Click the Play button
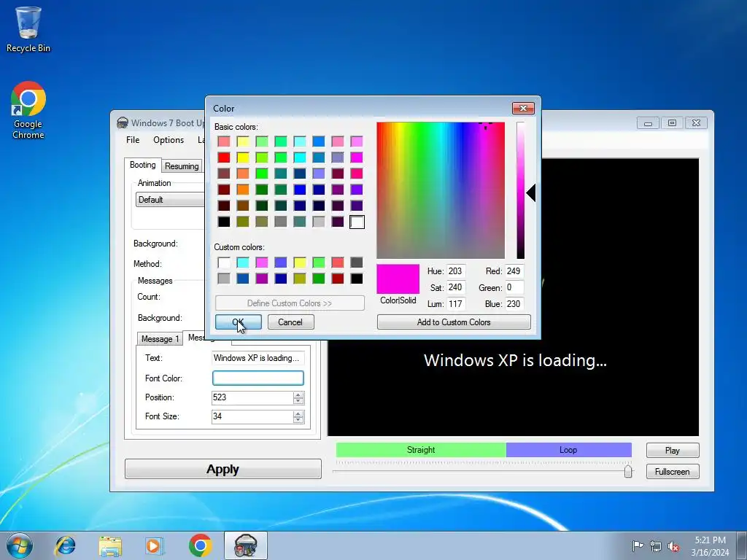This screenshot has height=560, width=747. tap(673, 450)
